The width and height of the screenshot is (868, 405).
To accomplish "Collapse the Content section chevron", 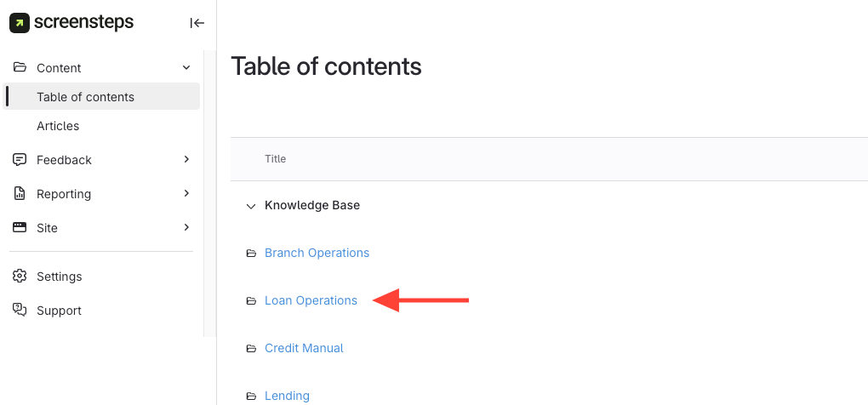I will [x=187, y=68].
